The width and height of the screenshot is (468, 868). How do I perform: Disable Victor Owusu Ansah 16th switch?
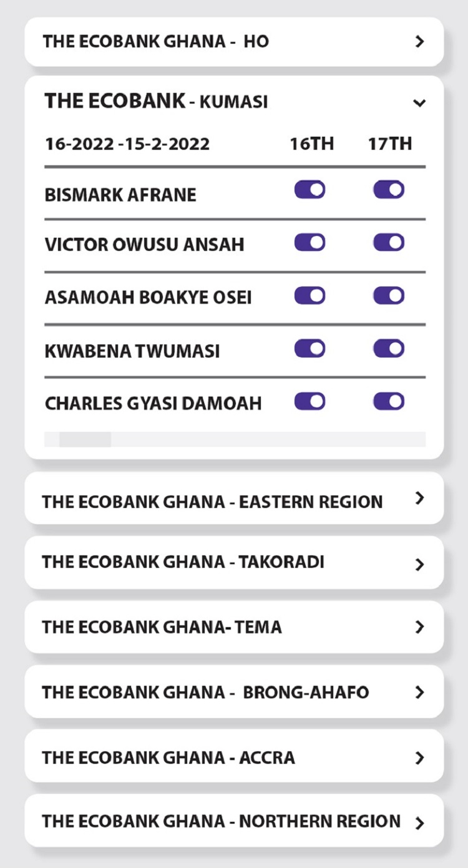point(310,243)
